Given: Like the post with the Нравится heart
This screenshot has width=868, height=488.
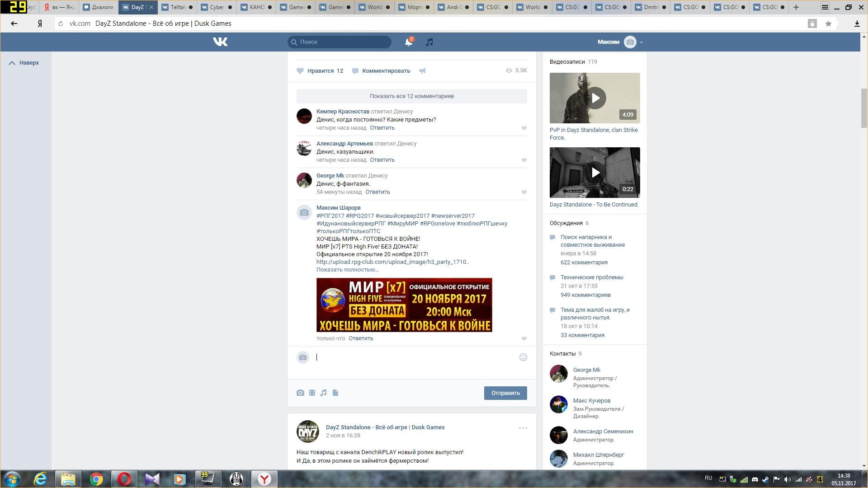Looking at the screenshot, I should pos(300,71).
